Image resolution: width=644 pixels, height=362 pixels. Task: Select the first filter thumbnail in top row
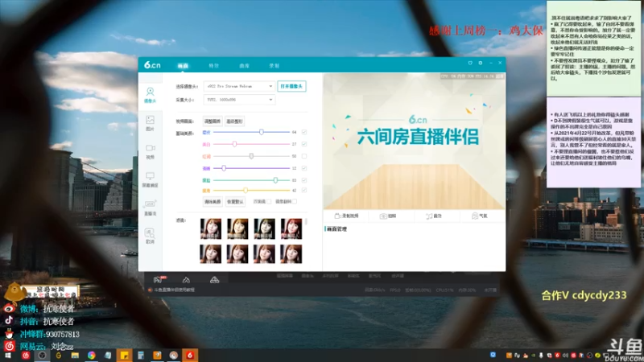(211, 228)
